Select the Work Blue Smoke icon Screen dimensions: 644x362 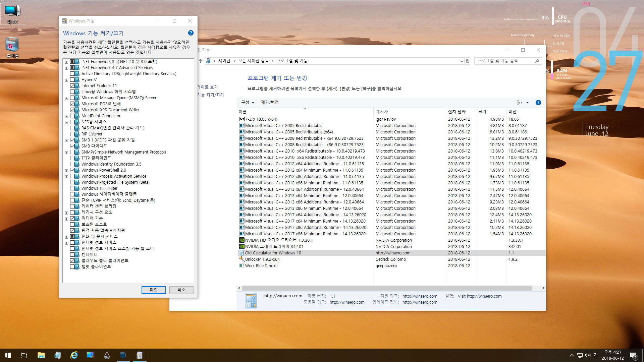(x=241, y=266)
